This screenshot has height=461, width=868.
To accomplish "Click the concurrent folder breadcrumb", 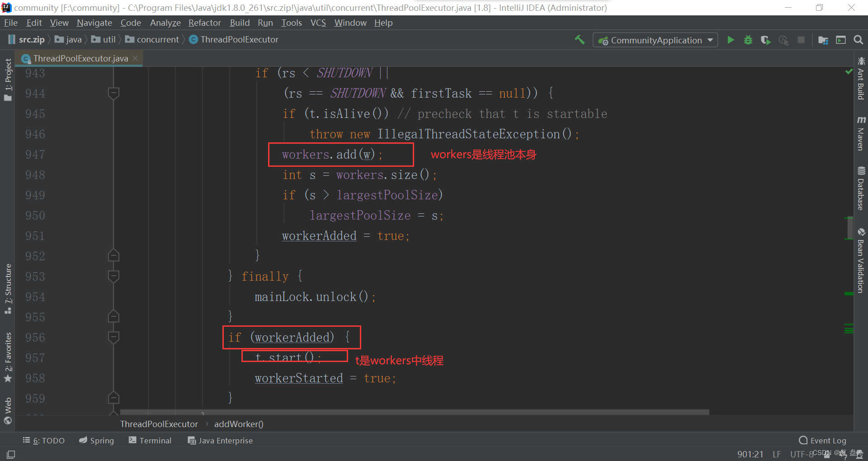I will (x=152, y=40).
